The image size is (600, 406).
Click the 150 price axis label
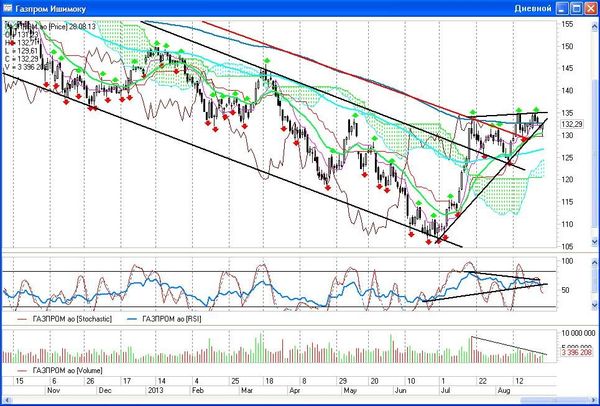click(567, 46)
